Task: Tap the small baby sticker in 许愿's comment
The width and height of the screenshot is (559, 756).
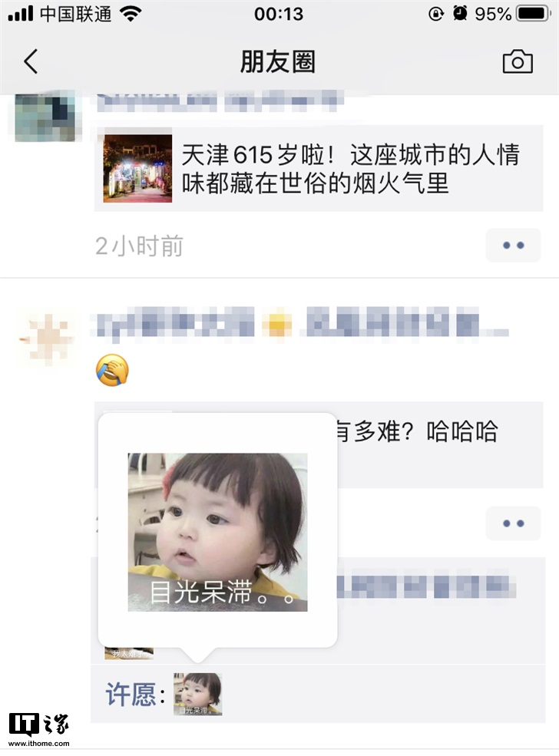Action: coord(198,695)
